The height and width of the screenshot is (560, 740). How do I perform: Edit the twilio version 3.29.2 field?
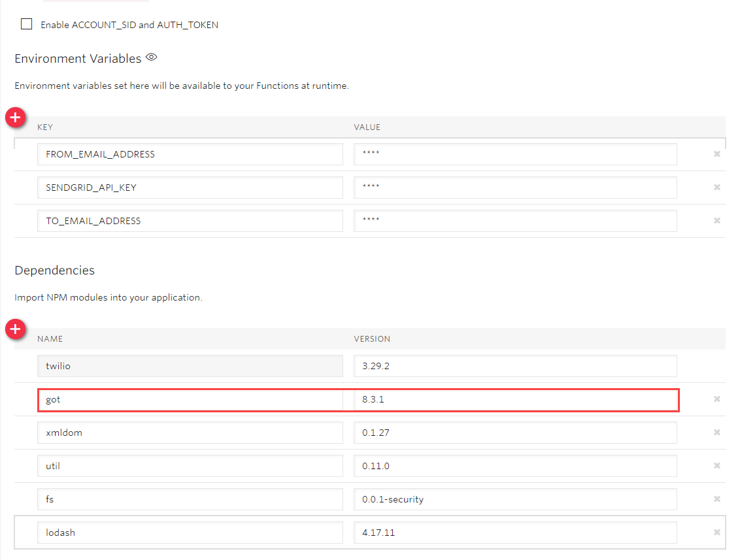[514, 365]
